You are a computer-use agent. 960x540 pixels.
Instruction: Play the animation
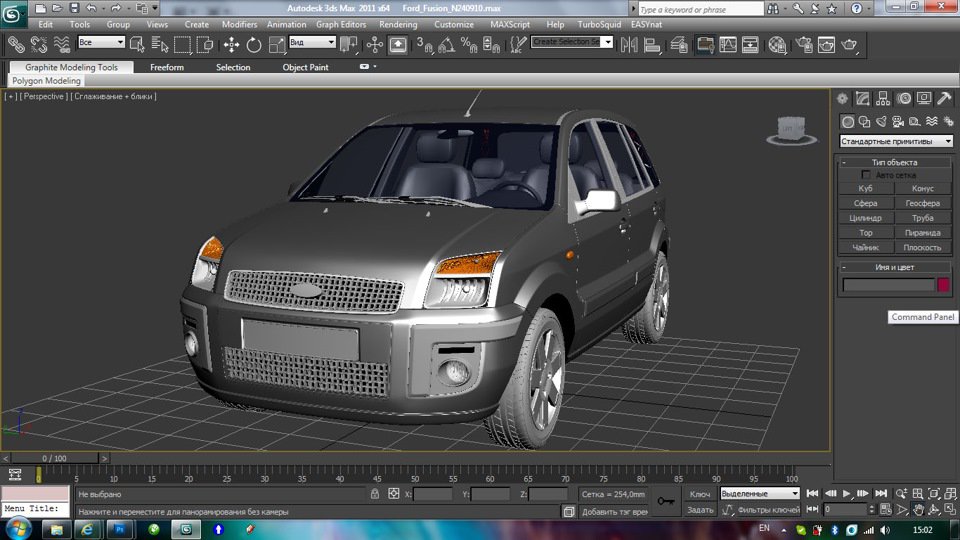(847, 493)
